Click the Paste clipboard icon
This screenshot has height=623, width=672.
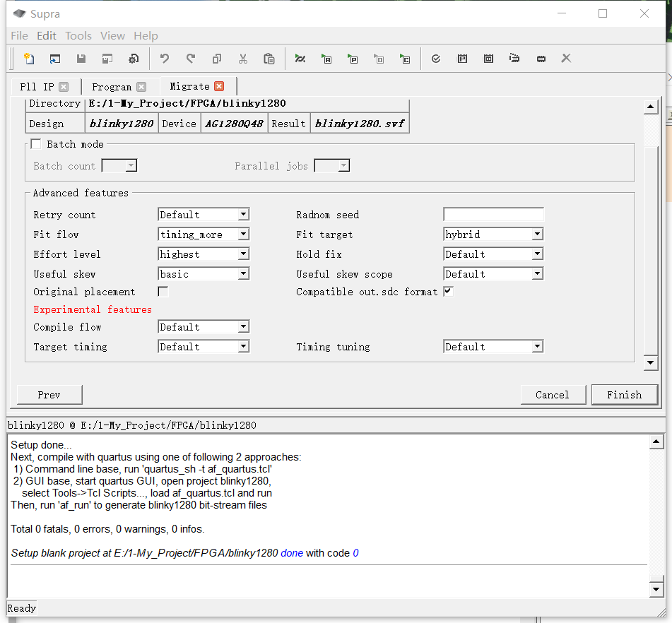pos(269,59)
